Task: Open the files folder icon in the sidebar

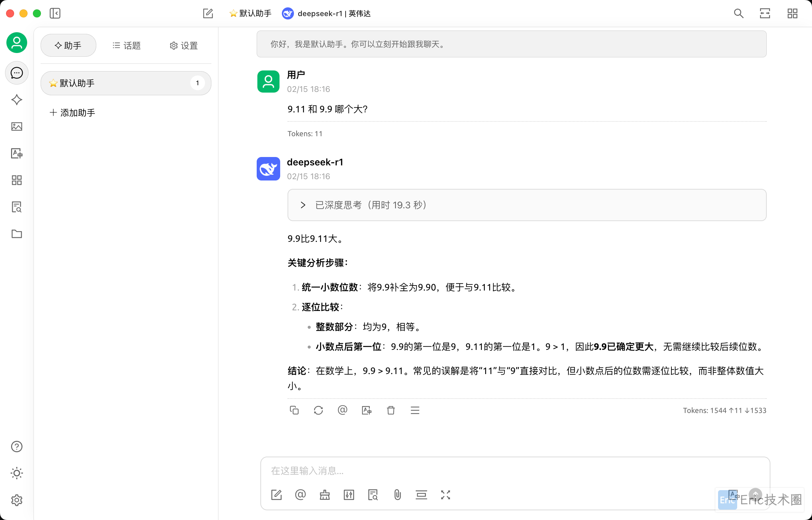Action: click(x=16, y=233)
